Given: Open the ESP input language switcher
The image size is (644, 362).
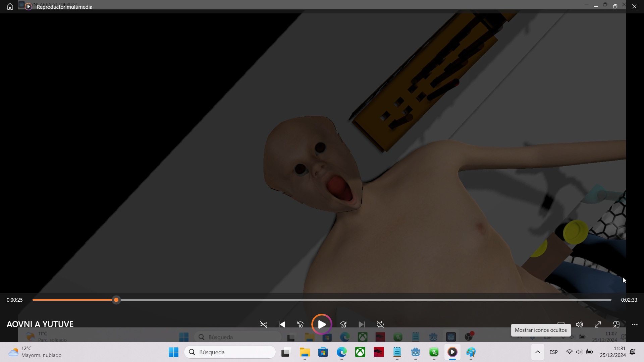Looking at the screenshot, I should [554, 352].
